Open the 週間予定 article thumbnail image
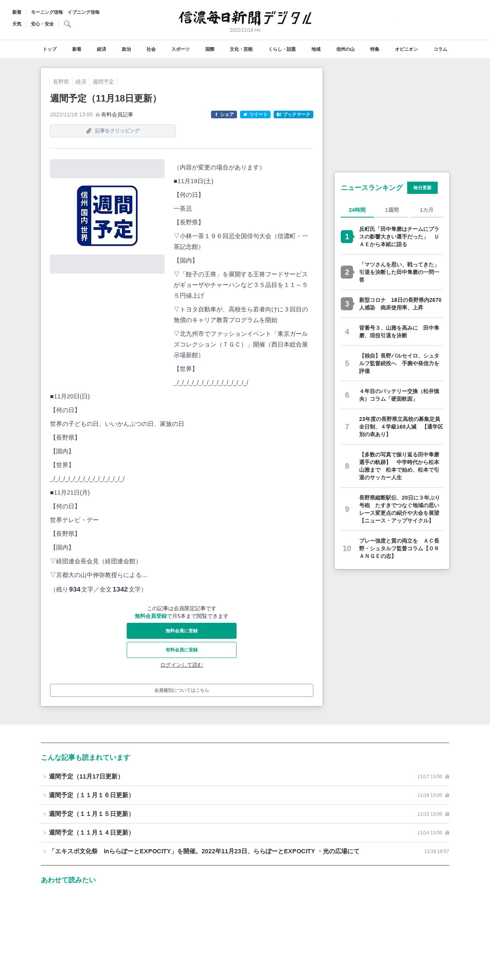Image resolution: width=490 pixels, height=980 pixels. pyautogui.click(x=107, y=216)
